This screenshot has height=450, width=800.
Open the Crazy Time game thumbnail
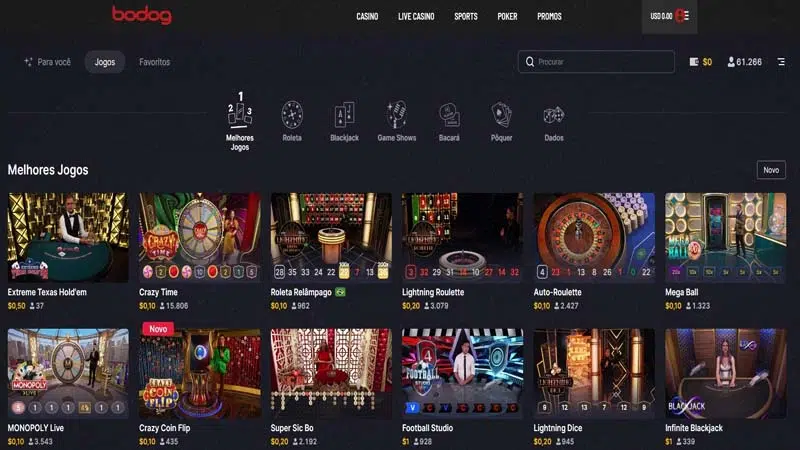click(199, 237)
